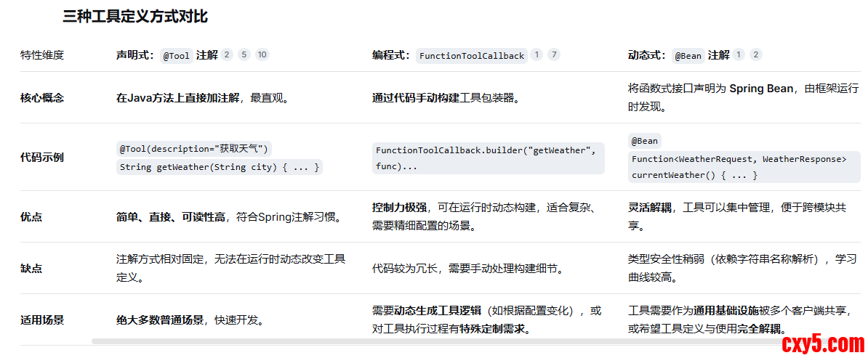Click the 适用场景 row label
The height and width of the screenshot is (358, 868).
pyautogui.click(x=42, y=320)
